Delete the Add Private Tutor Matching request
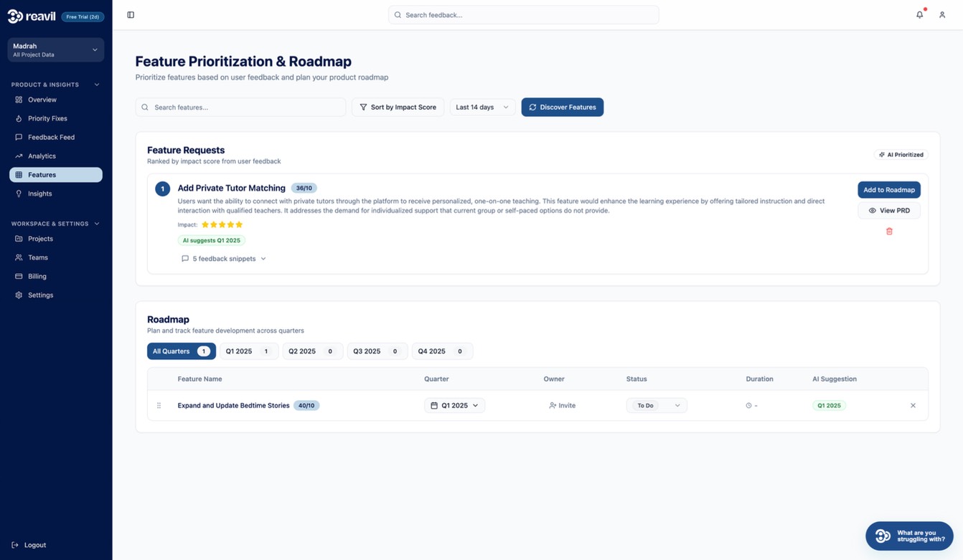Image resolution: width=963 pixels, height=560 pixels. [x=889, y=231]
